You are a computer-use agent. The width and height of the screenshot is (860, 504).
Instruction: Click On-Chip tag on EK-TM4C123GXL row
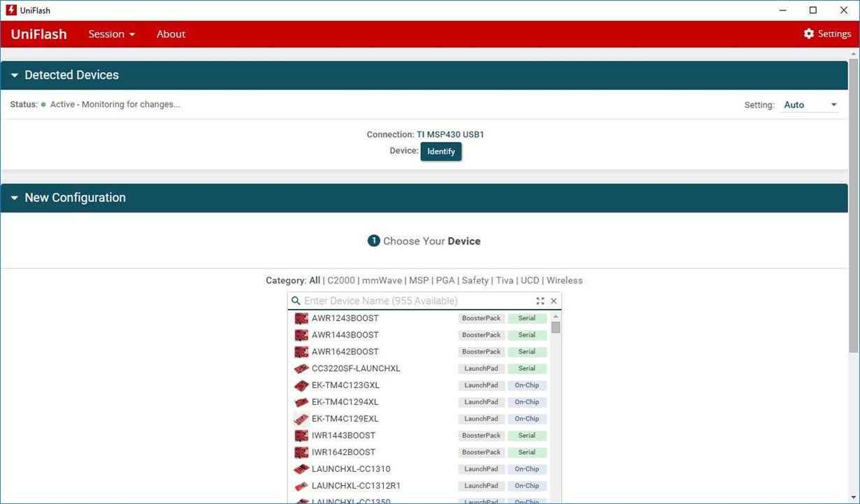(527, 385)
